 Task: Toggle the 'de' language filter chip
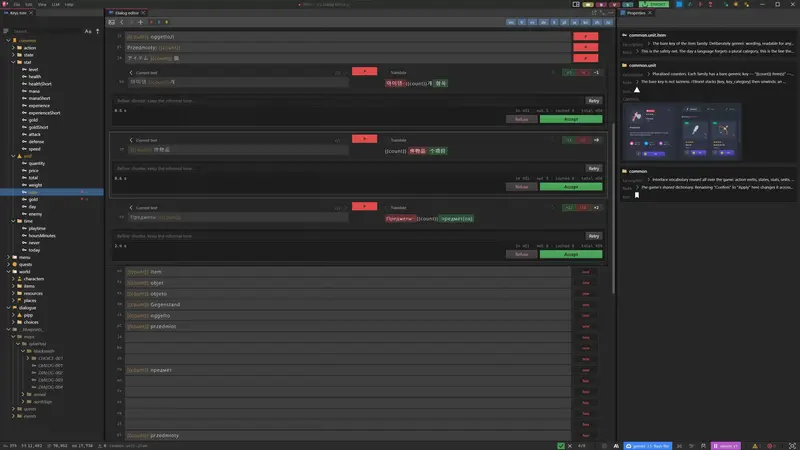pyautogui.click(x=543, y=22)
